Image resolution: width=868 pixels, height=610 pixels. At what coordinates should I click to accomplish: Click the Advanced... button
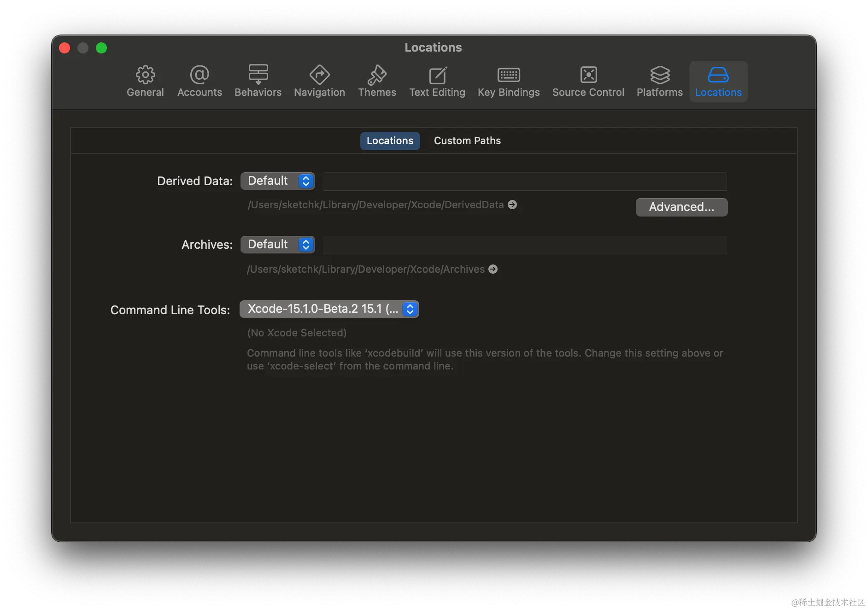pos(681,207)
